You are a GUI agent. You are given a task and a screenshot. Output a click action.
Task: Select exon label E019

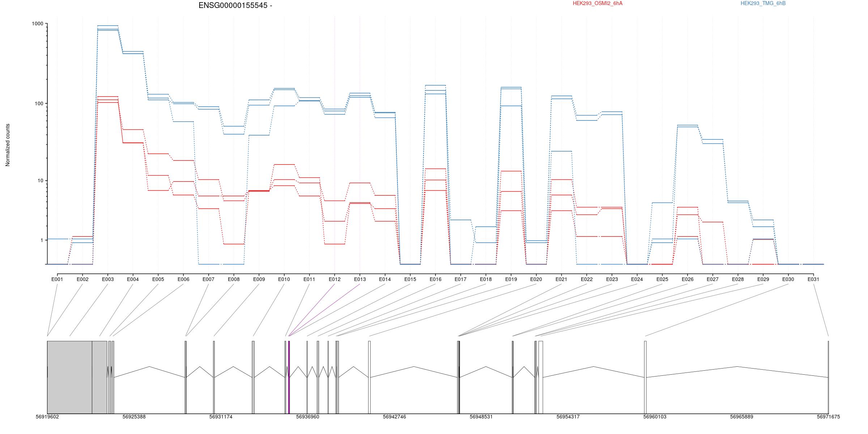click(x=511, y=279)
